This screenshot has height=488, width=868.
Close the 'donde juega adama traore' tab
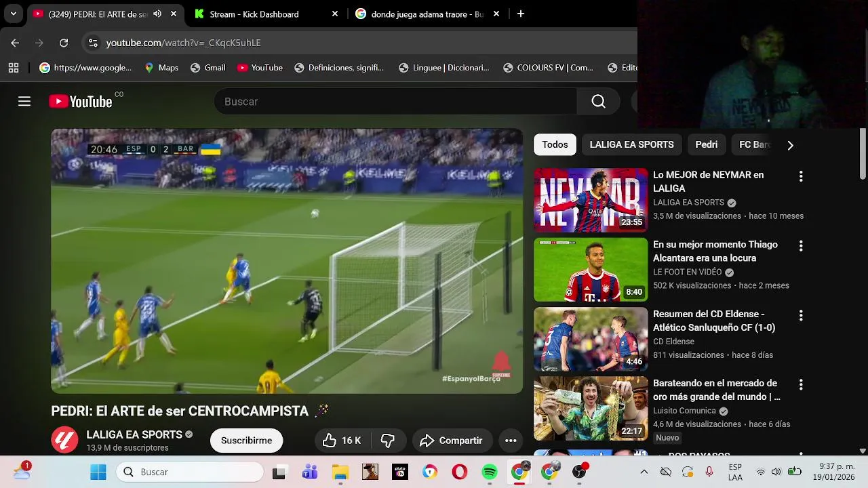(496, 14)
